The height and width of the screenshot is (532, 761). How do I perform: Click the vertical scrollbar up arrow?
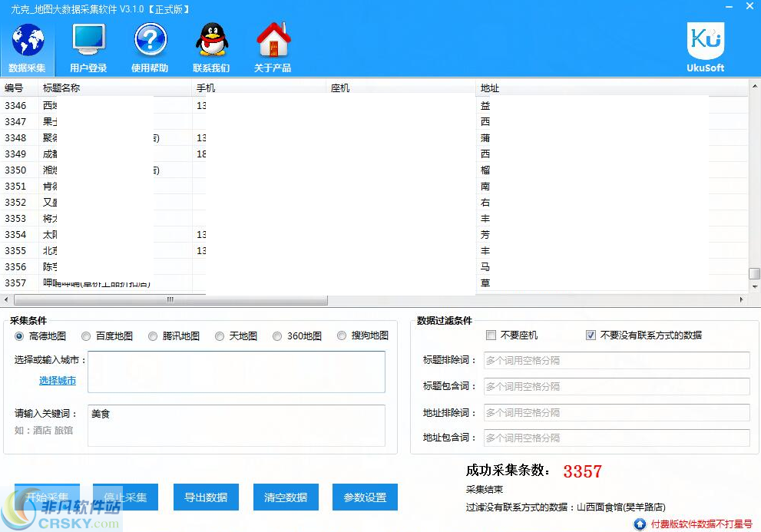coord(755,87)
